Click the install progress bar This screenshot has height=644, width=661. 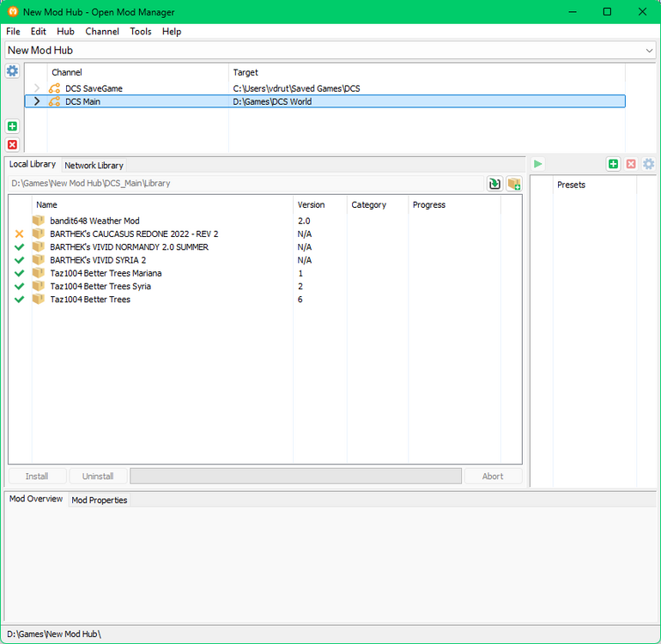point(295,477)
